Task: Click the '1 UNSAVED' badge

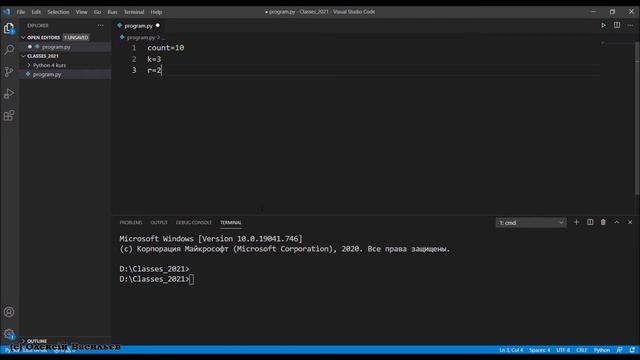Action: click(x=76, y=38)
